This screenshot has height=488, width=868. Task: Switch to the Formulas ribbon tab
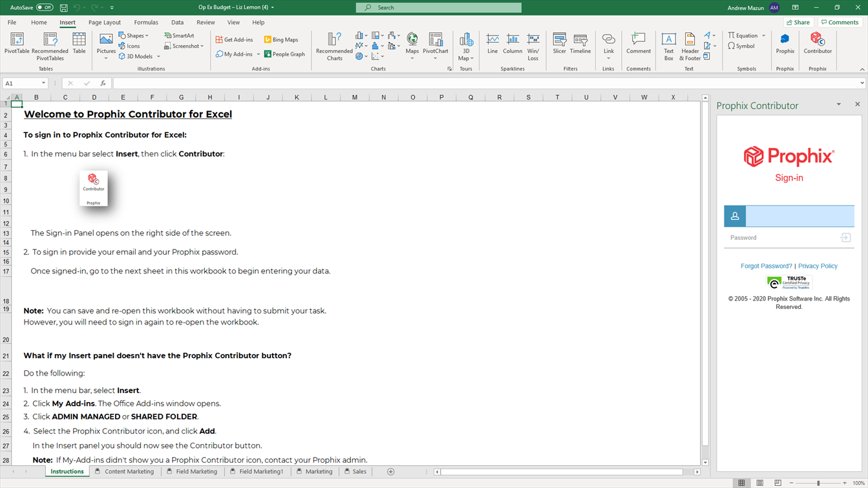(x=146, y=22)
